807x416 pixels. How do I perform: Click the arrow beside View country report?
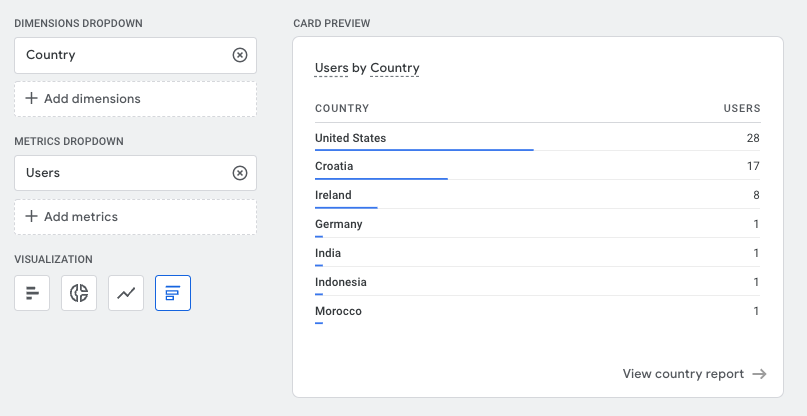pos(760,374)
